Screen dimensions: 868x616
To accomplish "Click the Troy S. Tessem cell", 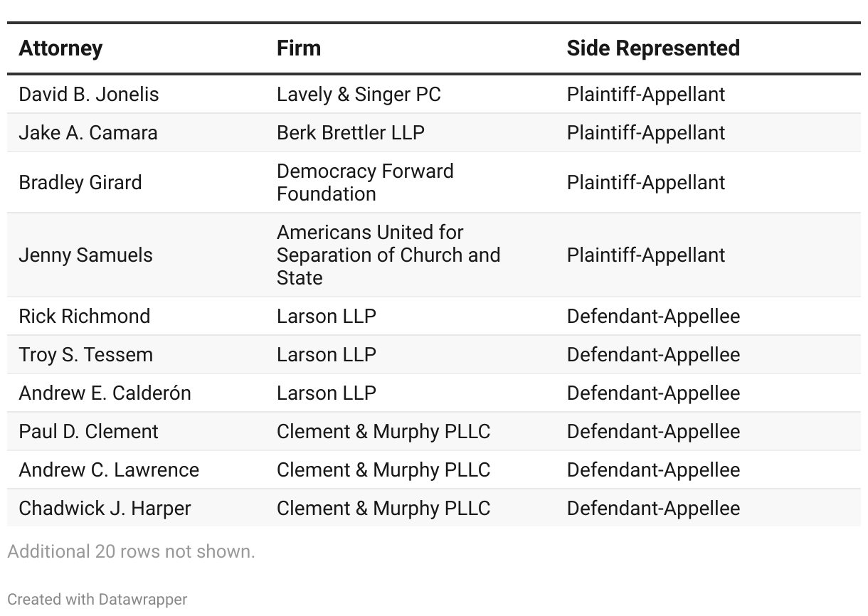I will click(x=85, y=355).
